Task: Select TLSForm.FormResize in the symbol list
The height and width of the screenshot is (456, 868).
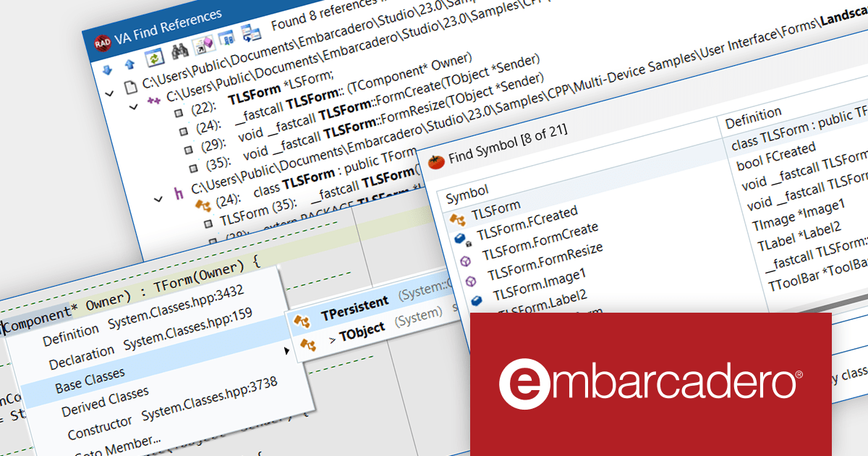Action: pos(545,261)
